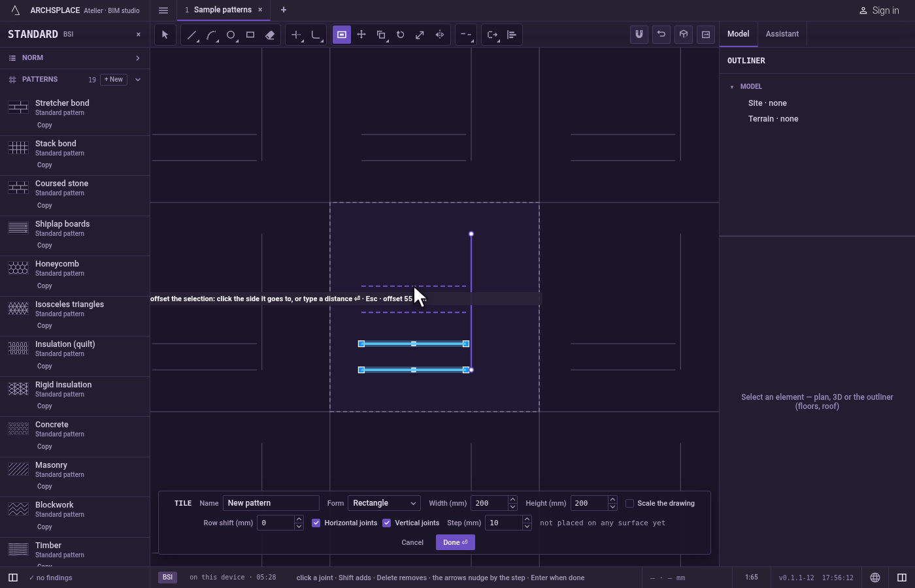Viewport: 915px width, 588px height.
Task: Decrease the Step value with stepper
Action: (x=527, y=527)
